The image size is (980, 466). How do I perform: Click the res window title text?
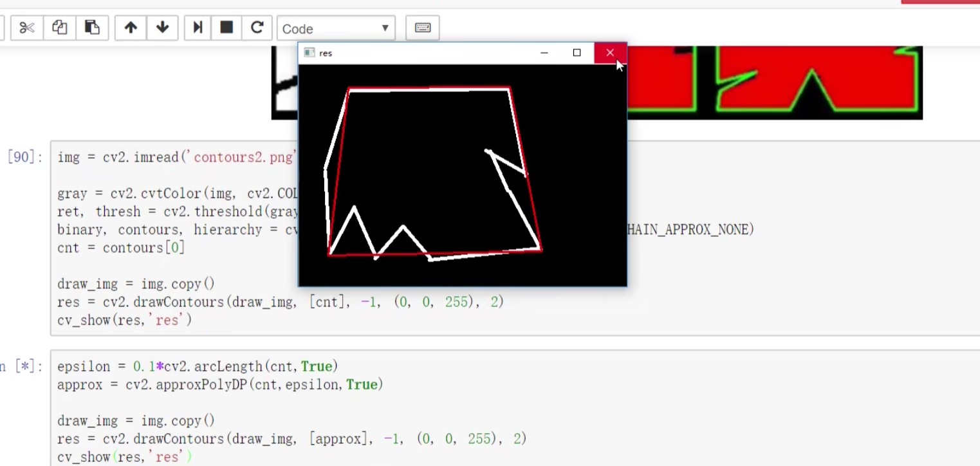click(x=326, y=53)
